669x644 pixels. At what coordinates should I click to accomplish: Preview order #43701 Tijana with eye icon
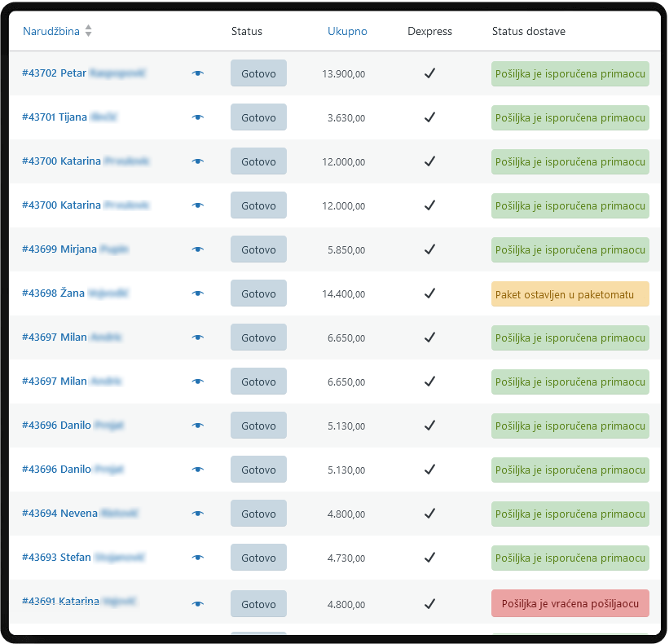coord(197,117)
